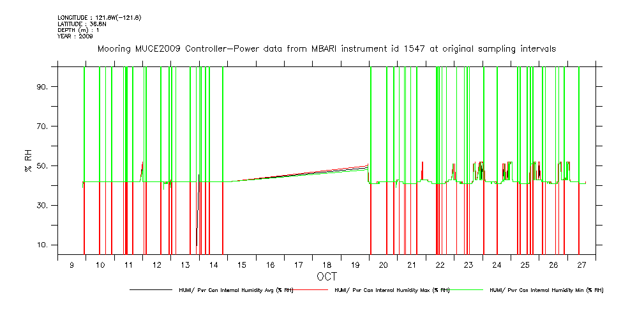Viewport: 644px width, 322px height.
Task: Click the gray line swatch beside Humidity Min
Action: click(467, 290)
